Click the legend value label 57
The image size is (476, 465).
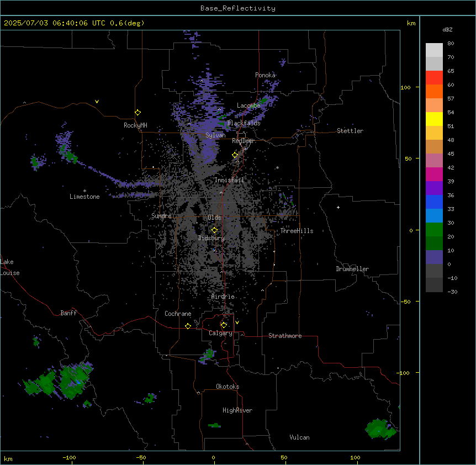(x=451, y=99)
